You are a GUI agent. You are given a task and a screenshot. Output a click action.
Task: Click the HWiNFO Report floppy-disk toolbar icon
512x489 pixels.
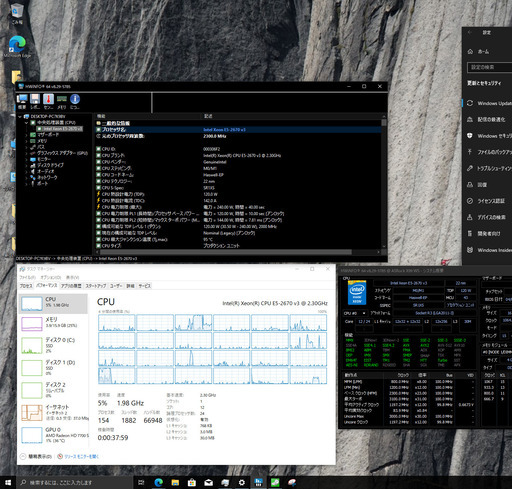click(x=35, y=101)
